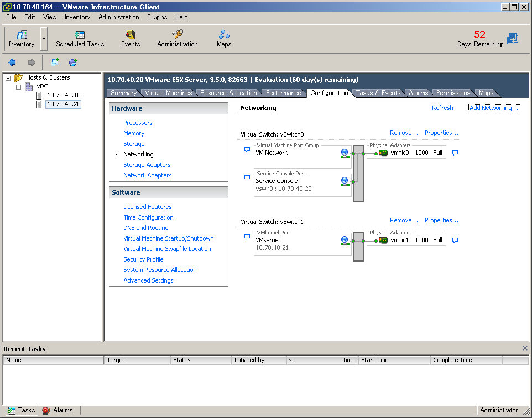
Task: Click the gray forward navigation arrow
Action: pyautogui.click(x=32, y=62)
